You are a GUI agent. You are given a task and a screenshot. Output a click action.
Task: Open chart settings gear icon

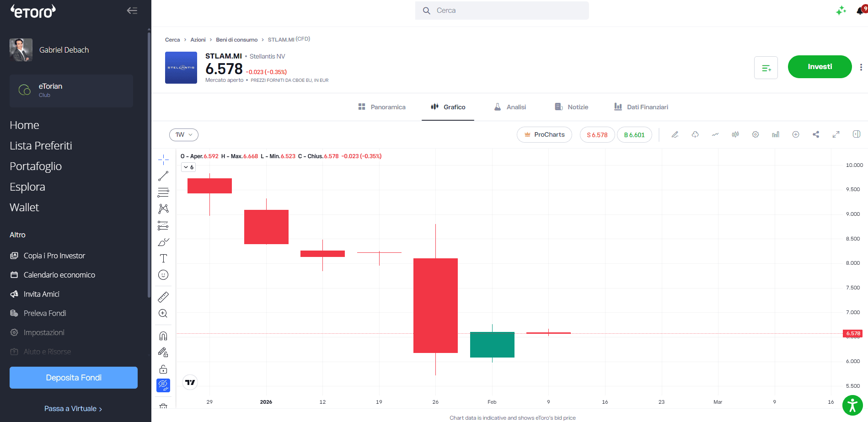click(x=755, y=134)
